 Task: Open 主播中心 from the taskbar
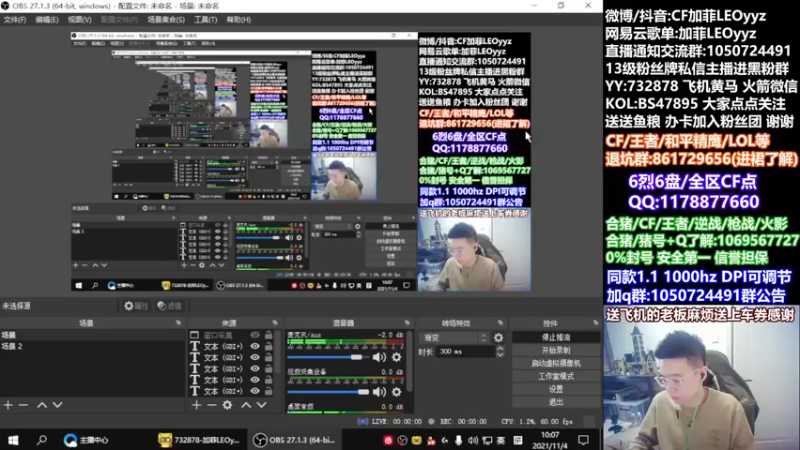[86, 440]
